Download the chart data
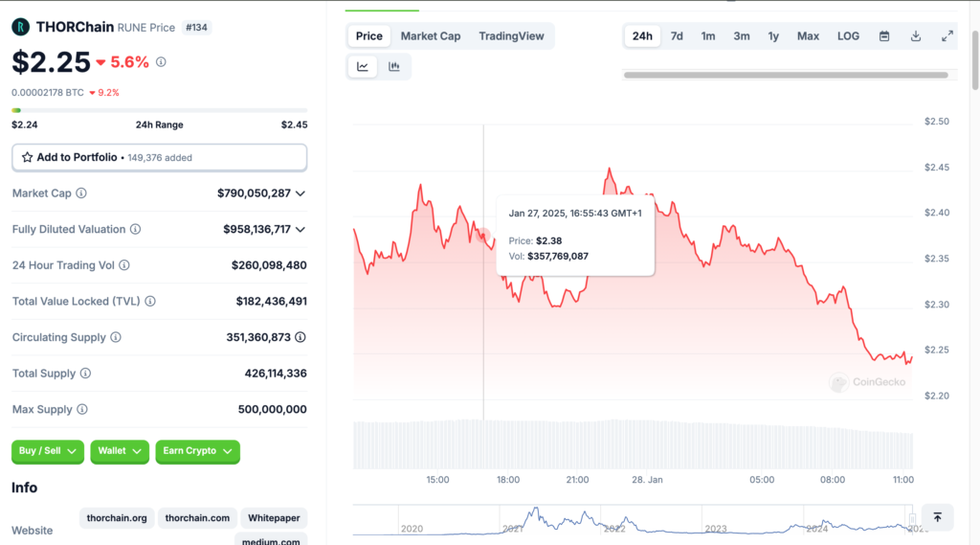This screenshot has width=980, height=545. click(916, 36)
